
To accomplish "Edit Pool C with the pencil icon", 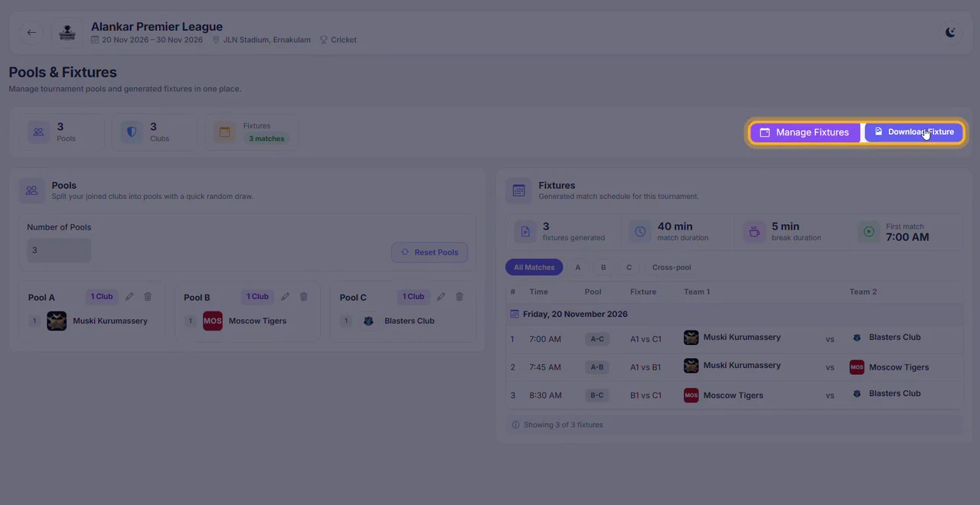I will tap(441, 297).
